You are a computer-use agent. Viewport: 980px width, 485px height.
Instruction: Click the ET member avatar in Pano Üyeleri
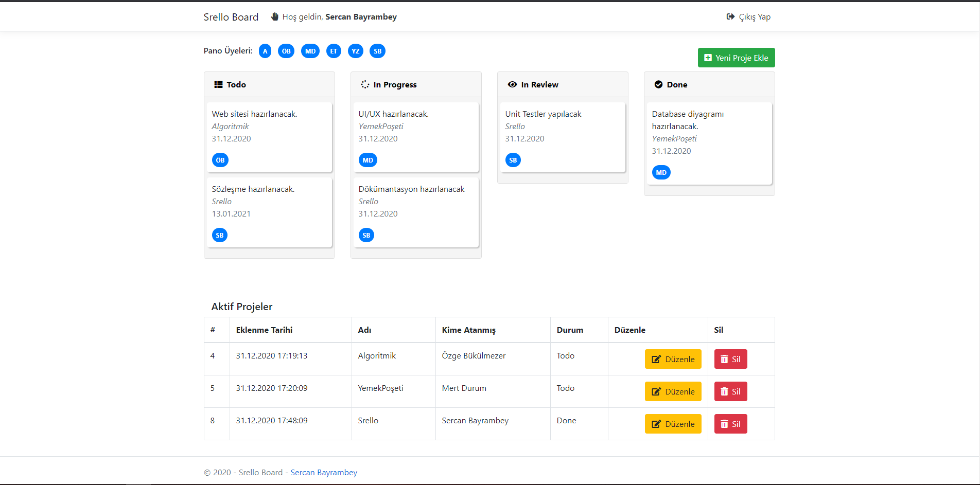(x=334, y=51)
